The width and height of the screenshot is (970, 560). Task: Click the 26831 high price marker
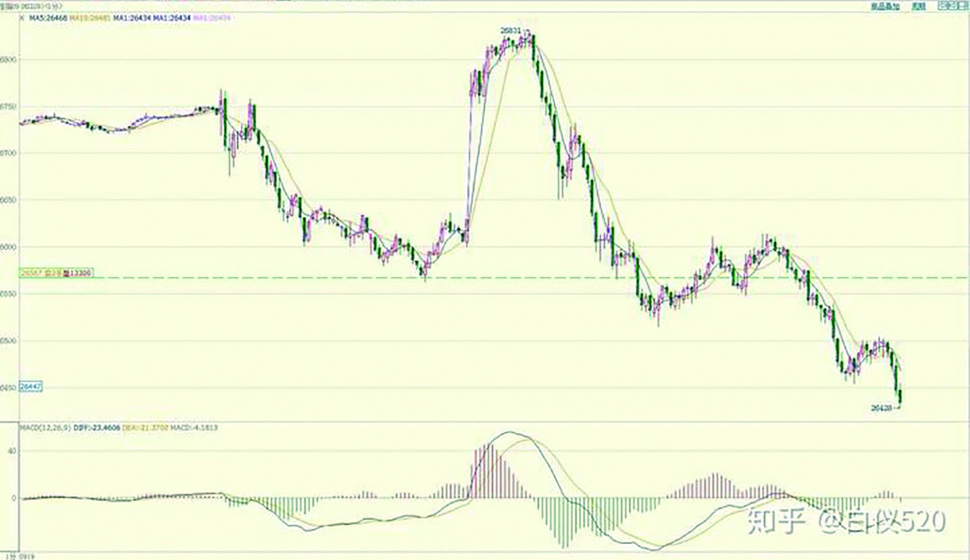[x=511, y=30]
